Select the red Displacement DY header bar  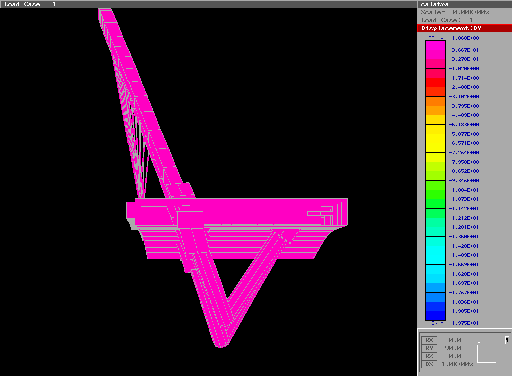point(465,28)
